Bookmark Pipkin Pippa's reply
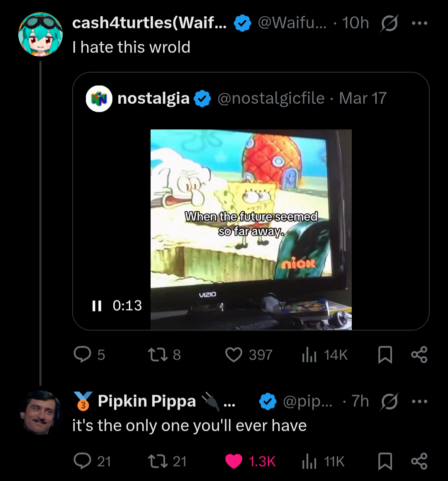 (x=385, y=462)
